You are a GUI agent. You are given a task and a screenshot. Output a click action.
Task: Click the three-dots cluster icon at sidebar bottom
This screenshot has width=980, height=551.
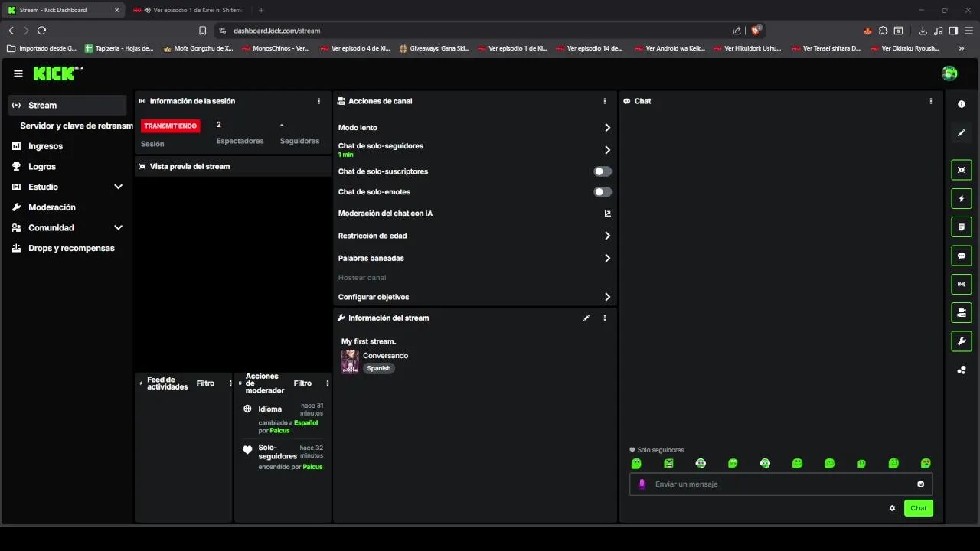tap(962, 370)
